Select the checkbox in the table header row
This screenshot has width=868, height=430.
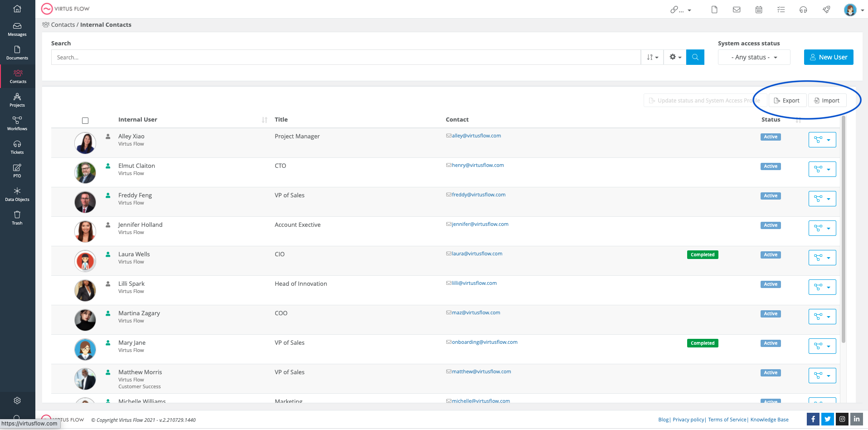(85, 120)
